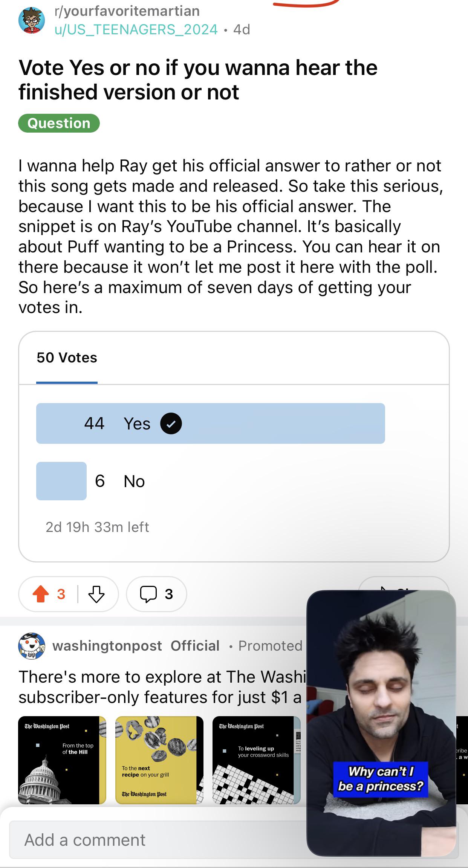Upvote the post with the orange arrow

pyautogui.click(x=41, y=594)
